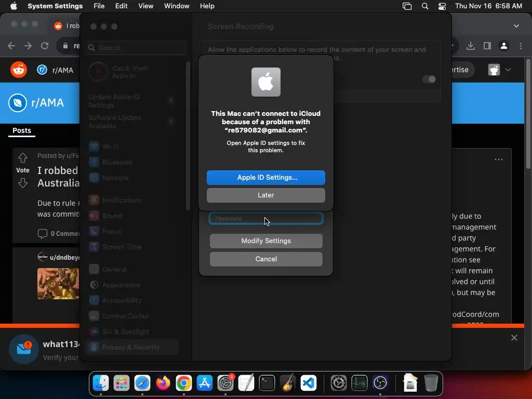Show the menu bar date and time

click(x=488, y=6)
